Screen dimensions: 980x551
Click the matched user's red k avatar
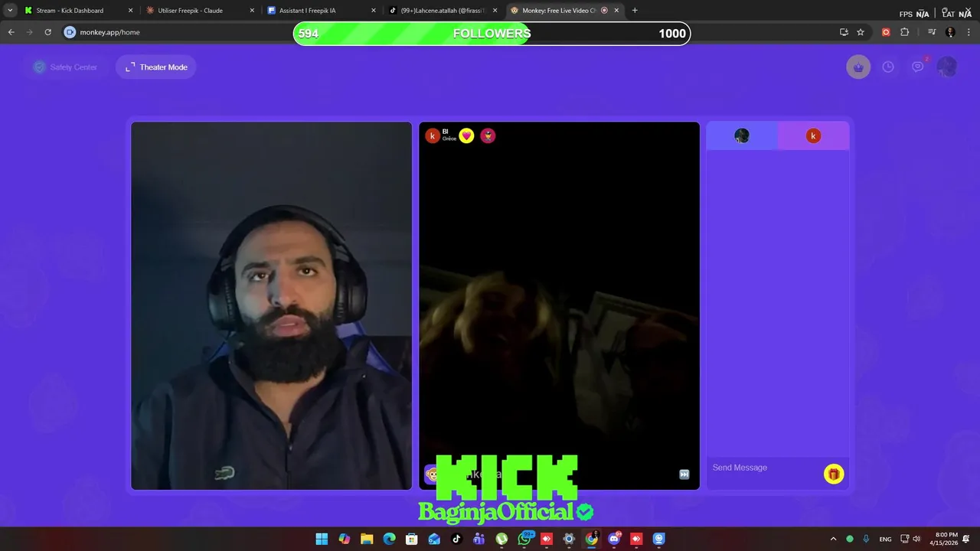coord(433,135)
